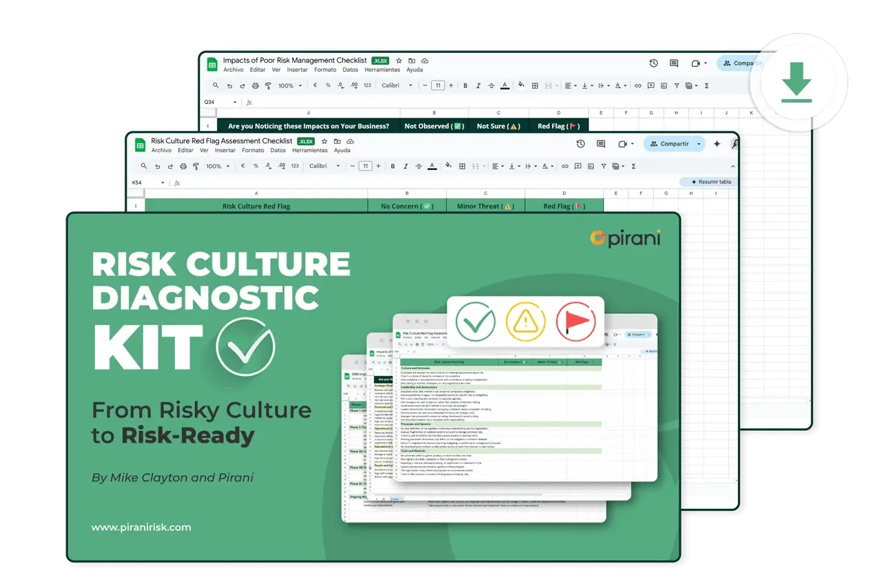882x588 pixels.
Task: Click the K54 cell name box
Action: click(x=144, y=182)
